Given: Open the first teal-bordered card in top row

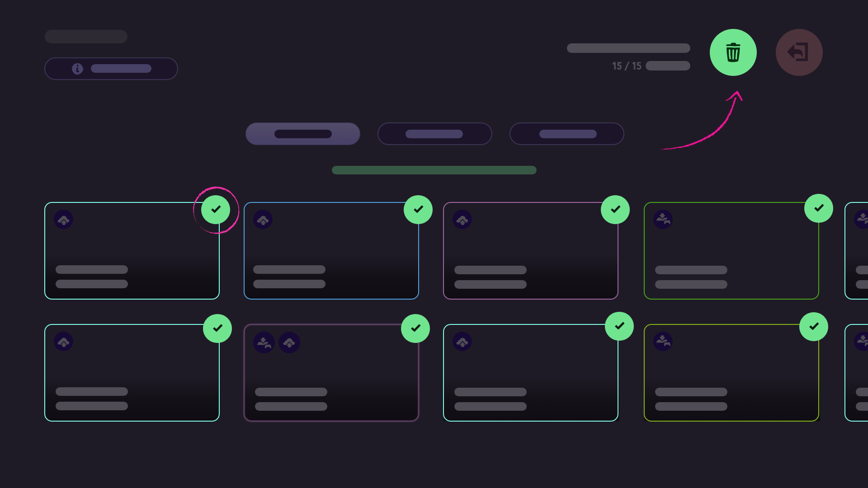Looking at the screenshot, I should 132,251.
